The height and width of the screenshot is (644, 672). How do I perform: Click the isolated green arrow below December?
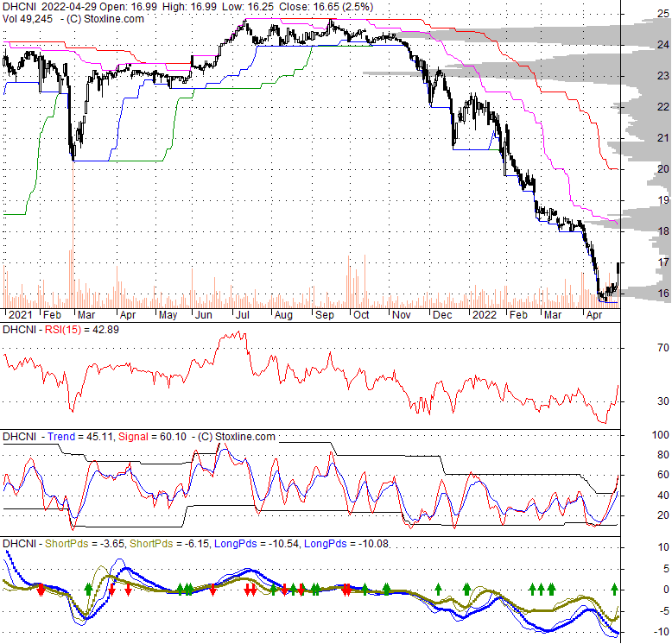coord(438,589)
